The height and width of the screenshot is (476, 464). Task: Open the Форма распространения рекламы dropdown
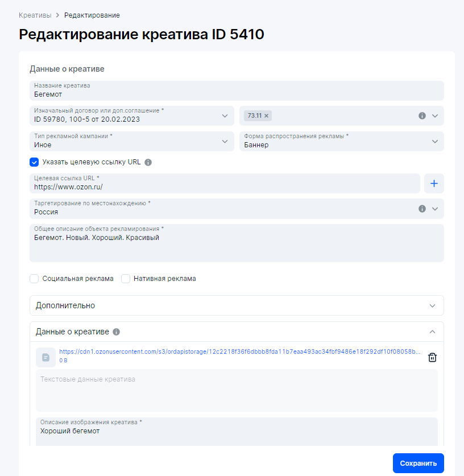click(435, 141)
